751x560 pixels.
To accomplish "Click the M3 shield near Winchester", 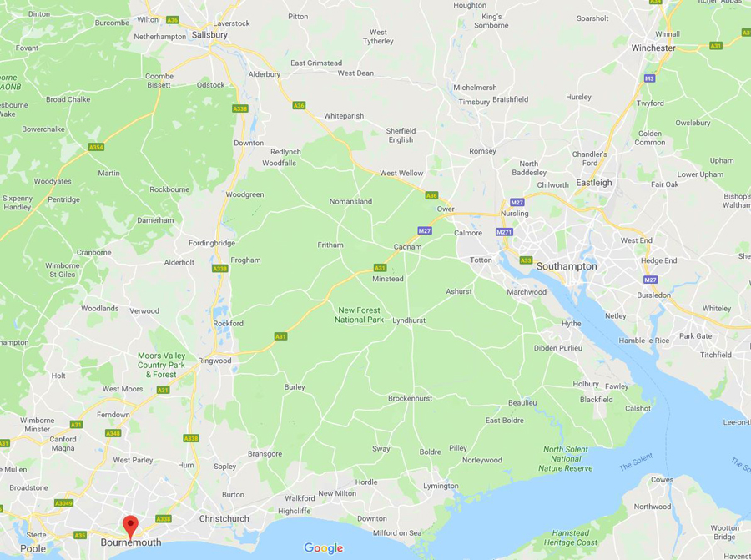I will point(649,78).
